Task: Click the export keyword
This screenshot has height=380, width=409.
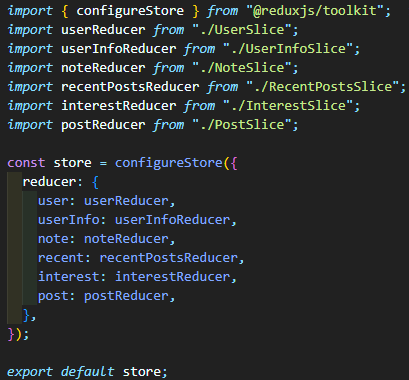Action: pyautogui.click(x=30, y=372)
